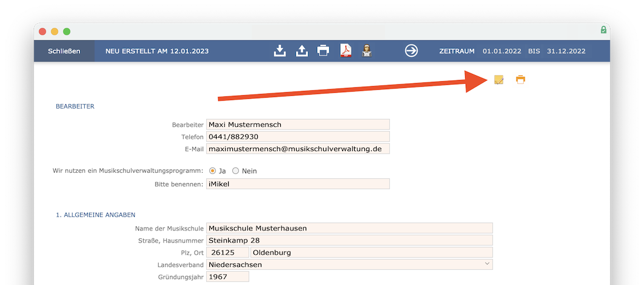This screenshot has height=285, width=644.
Task: Click the circled right arrow icon
Action: coord(411,51)
